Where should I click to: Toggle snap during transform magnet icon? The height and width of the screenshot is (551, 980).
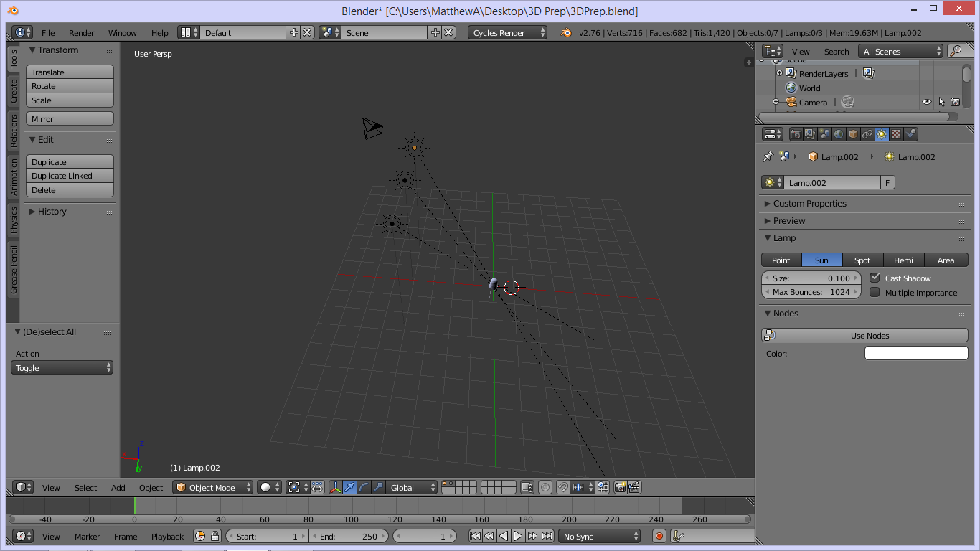coord(563,487)
